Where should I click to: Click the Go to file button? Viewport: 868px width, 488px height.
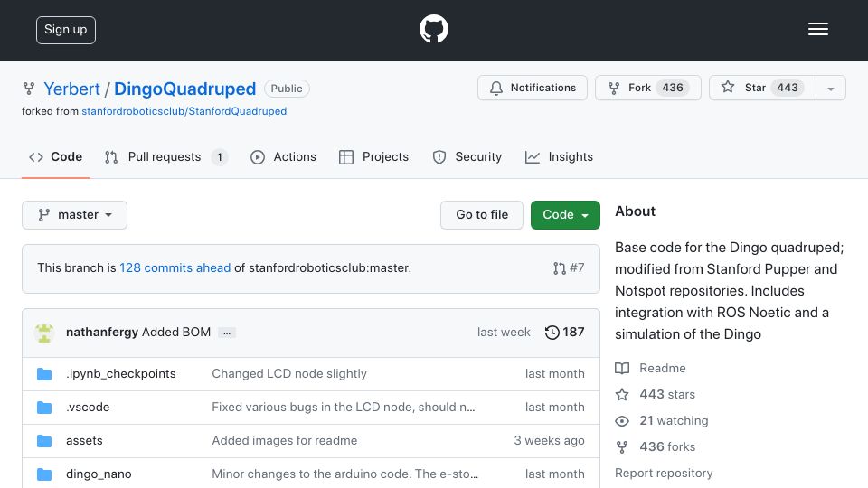[482, 215]
